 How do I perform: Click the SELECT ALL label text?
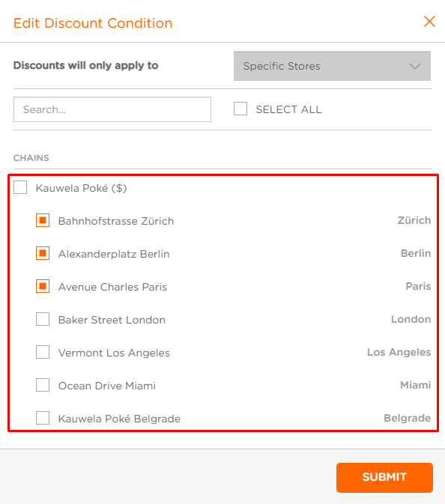(288, 109)
